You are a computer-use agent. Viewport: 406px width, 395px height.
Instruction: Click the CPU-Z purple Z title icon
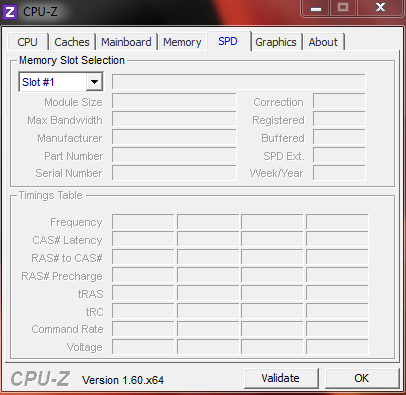click(x=10, y=12)
